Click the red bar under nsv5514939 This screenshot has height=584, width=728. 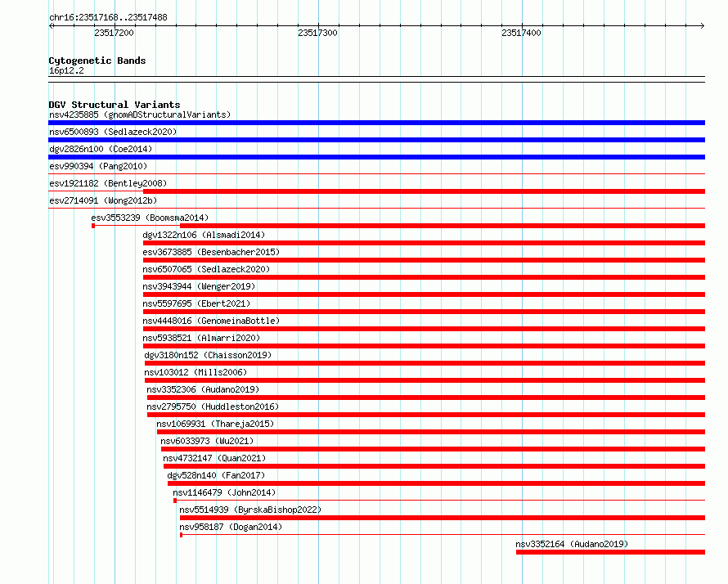click(443, 518)
